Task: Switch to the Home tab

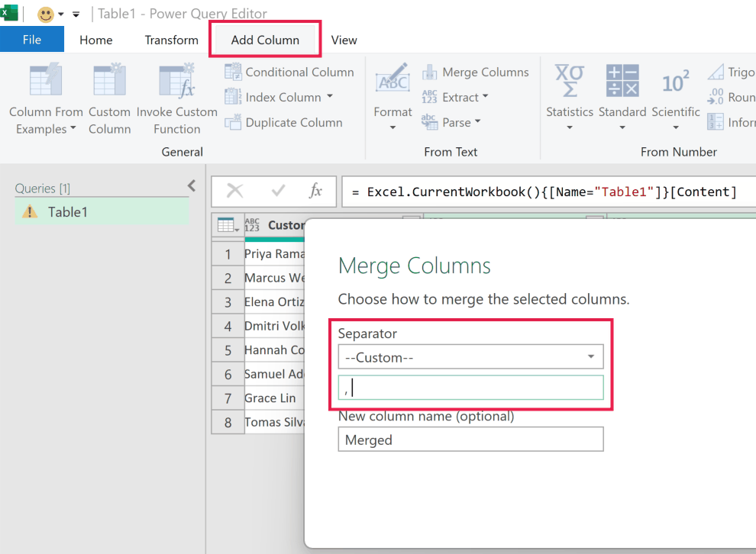Action: (96, 40)
